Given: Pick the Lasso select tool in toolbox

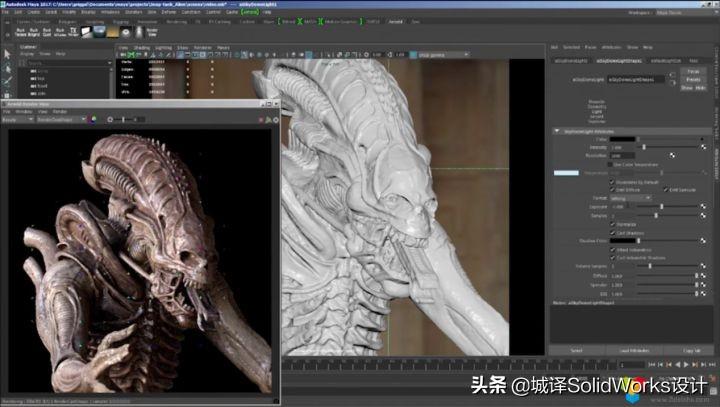Looking at the screenshot, I should click(x=7, y=69).
